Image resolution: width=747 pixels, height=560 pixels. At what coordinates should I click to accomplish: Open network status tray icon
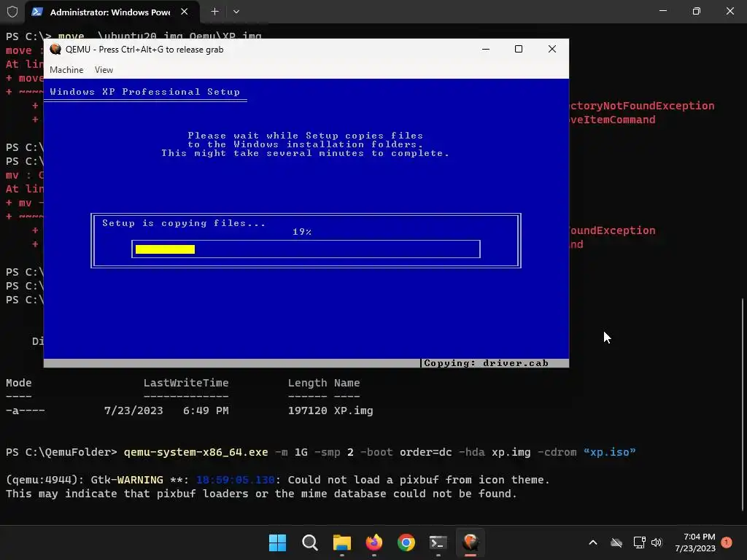[x=639, y=542]
